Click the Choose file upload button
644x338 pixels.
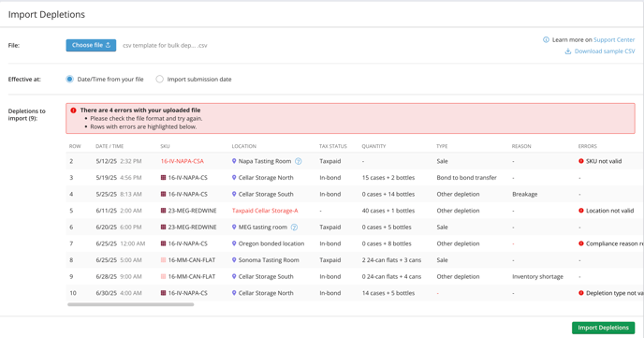(x=91, y=45)
